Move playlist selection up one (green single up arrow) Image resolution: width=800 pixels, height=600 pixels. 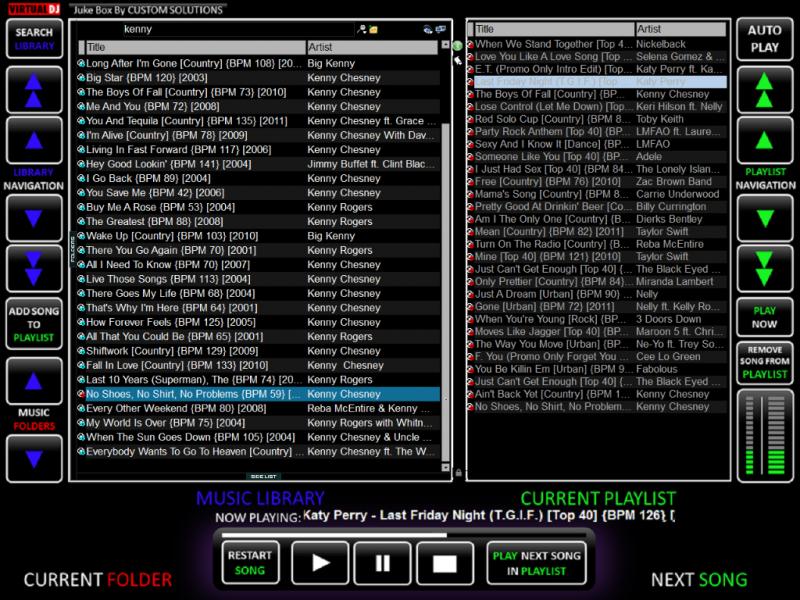[x=764, y=140]
